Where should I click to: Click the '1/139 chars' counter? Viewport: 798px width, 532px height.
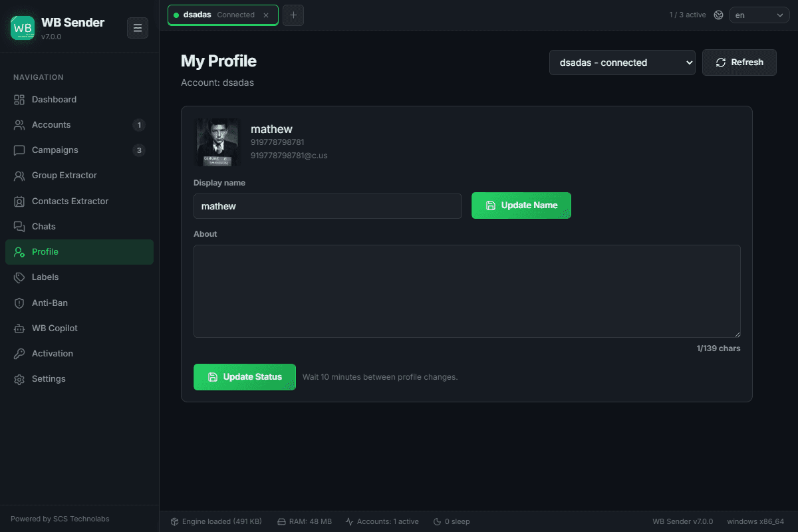point(719,348)
